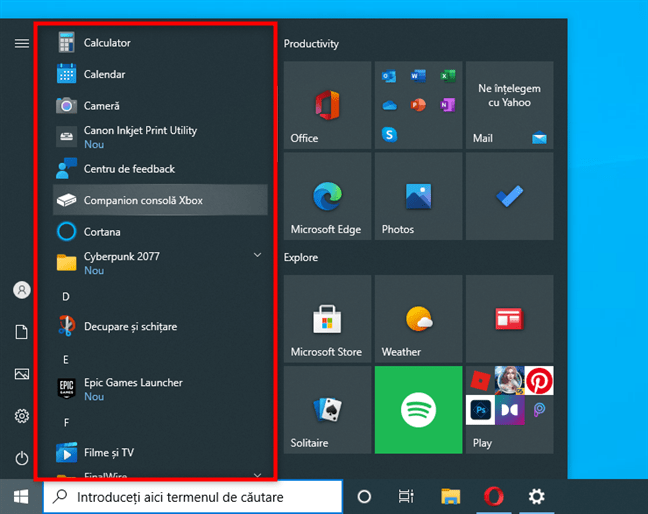Open PowerPoint in the Office apps tile
The height and width of the screenshot is (514, 648).
pyautogui.click(x=418, y=105)
